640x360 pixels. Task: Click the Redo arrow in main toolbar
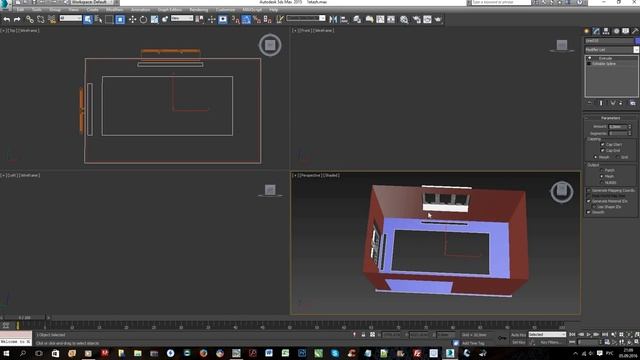17,19
